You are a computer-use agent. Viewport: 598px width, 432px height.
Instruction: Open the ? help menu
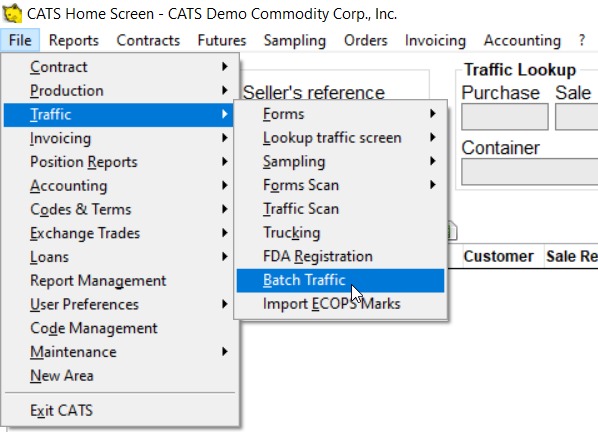point(581,40)
